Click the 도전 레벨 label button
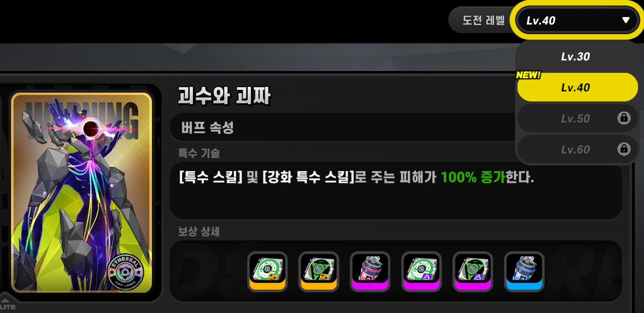 click(484, 20)
